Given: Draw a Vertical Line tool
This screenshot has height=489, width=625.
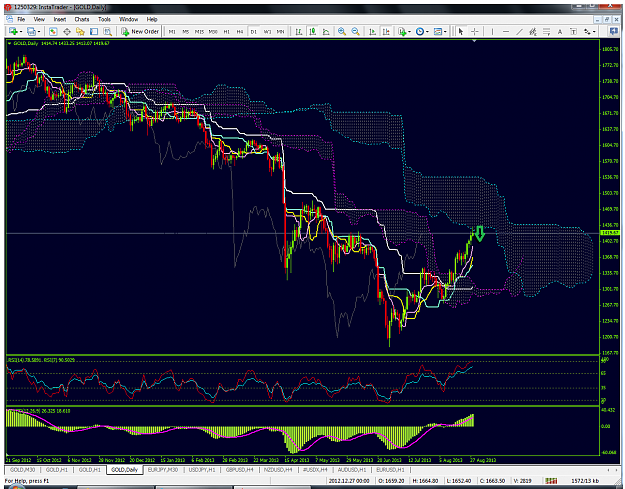Looking at the screenshot, I should (x=492, y=31).
